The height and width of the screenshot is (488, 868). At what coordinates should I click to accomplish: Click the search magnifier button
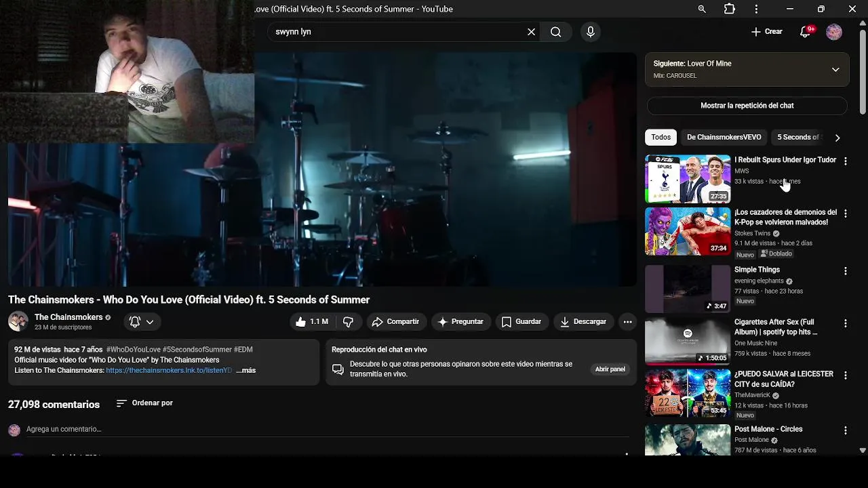tap(556, 32)
